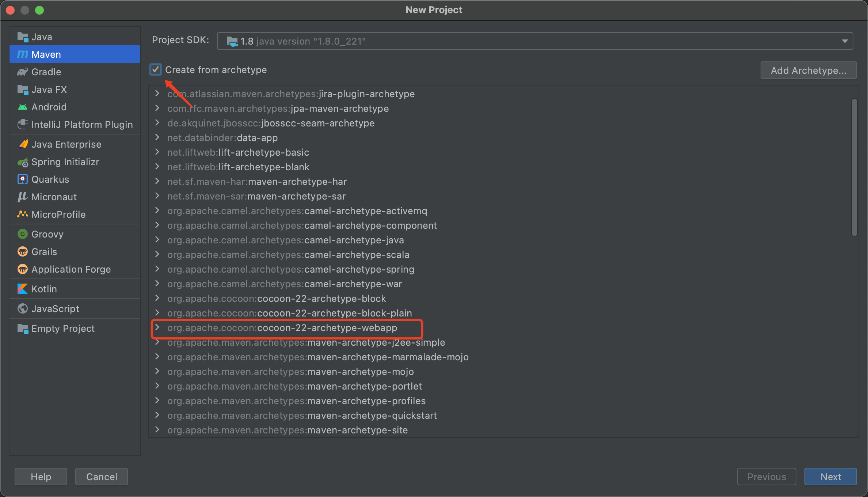
Task: Select the Gradle elephant icon
Action: click(22, 72)
